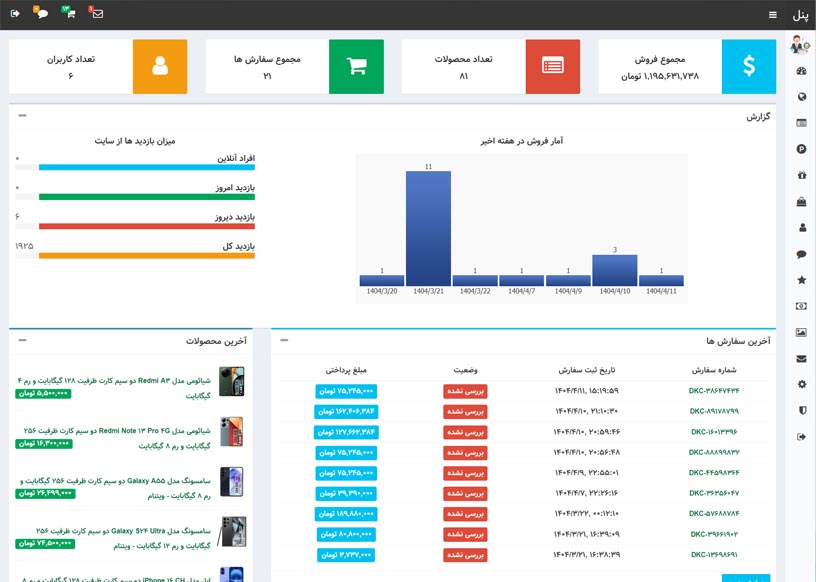Click the ۸۰,۸۰۰,۰۰۰ تومان amount badge

click(346, 535)
